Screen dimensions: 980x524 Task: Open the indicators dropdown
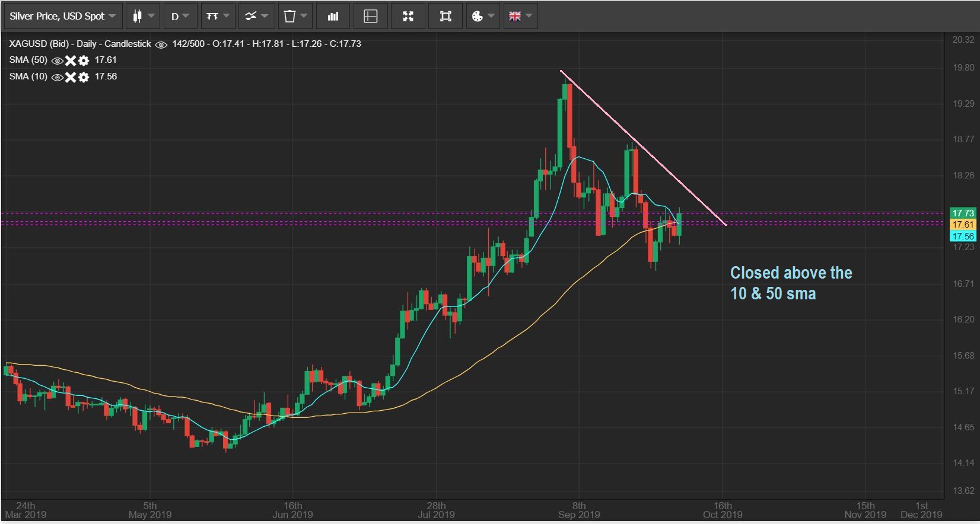(256, 16)
